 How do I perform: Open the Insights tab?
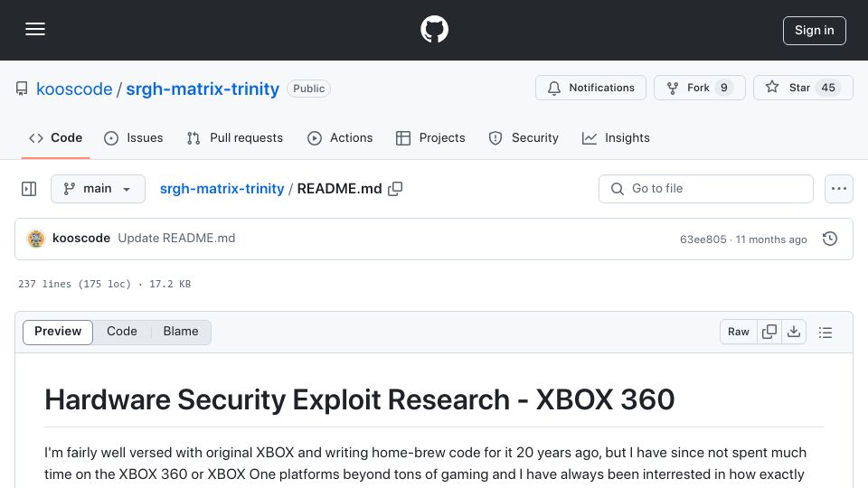click(616, 137)
